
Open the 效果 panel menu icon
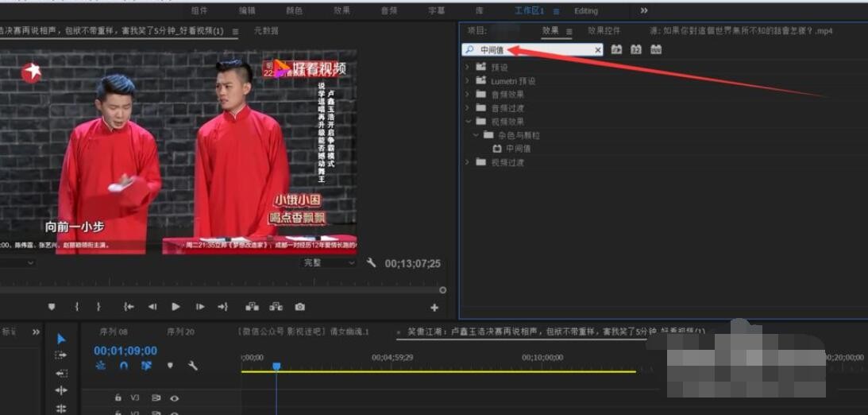click(569, 32)
